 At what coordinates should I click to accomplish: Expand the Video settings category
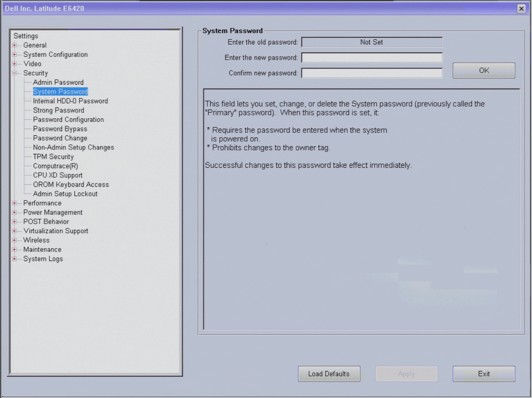15,63
